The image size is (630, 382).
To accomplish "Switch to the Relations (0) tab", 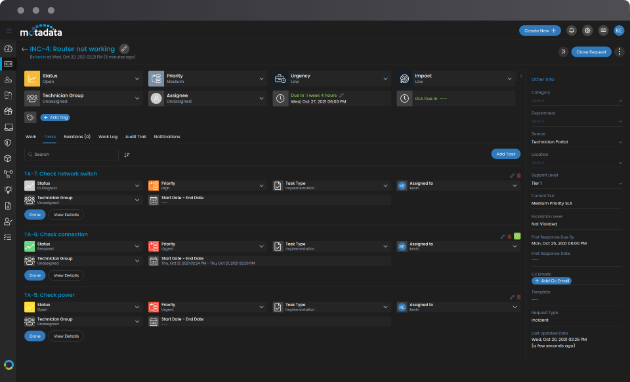I will tap(77, 137).
